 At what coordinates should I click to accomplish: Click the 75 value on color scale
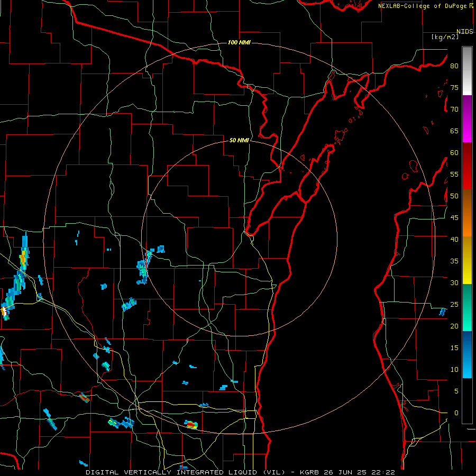[x=454, y=87]
